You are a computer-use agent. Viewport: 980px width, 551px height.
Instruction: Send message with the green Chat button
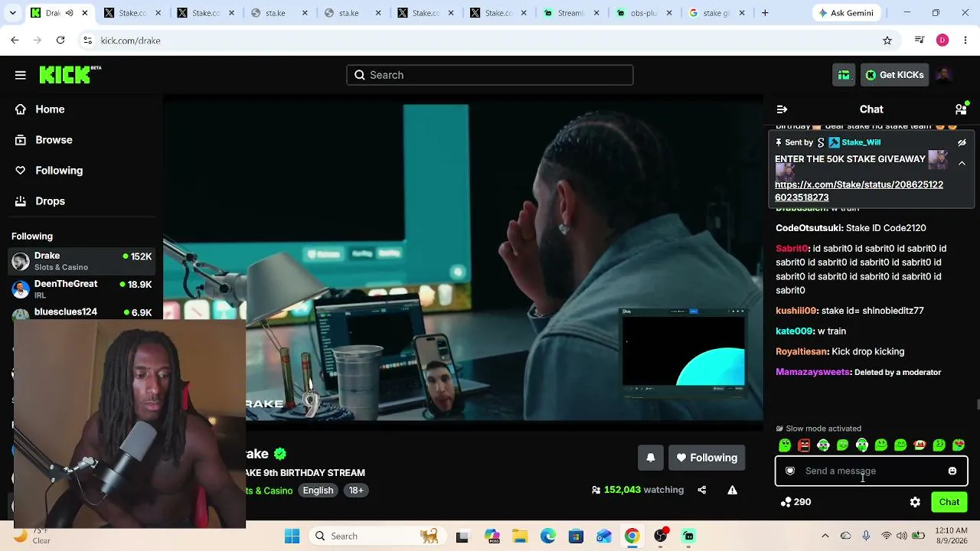click(x=949, y=502)
